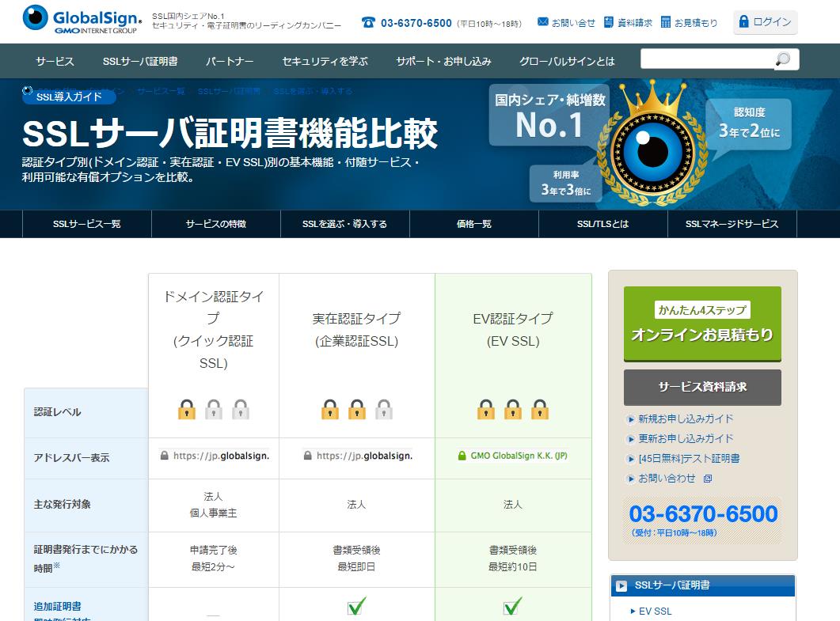Viewport: 840px width, 621px height.
Task: Open the パートナー main menu
Action: [x=230, y=62]
